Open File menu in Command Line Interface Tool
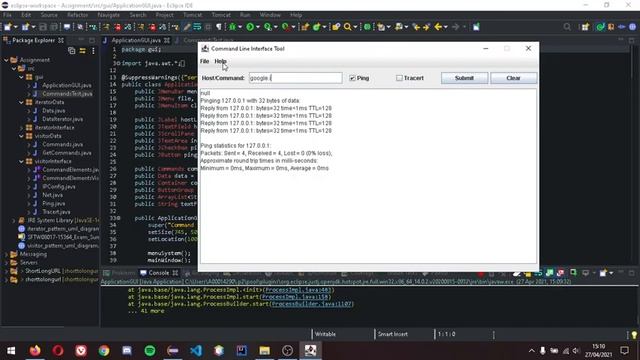640x360 pixels. coord(204,61)
